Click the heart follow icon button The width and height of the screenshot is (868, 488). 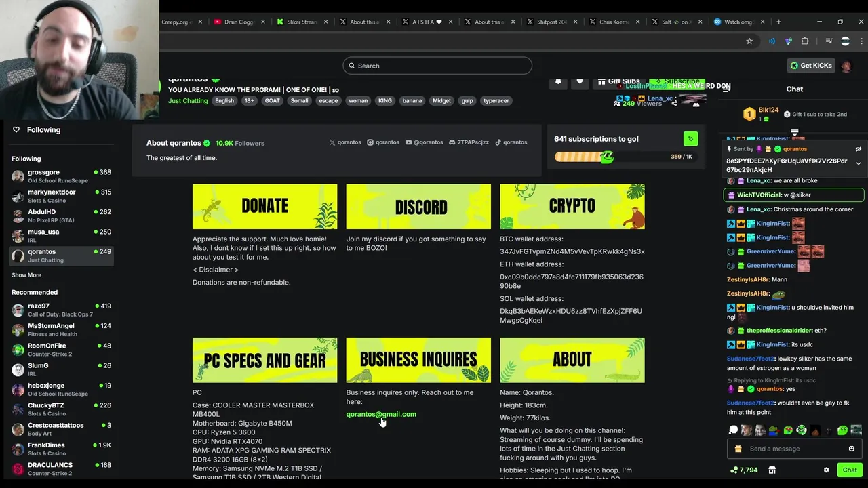coord(580,81)
